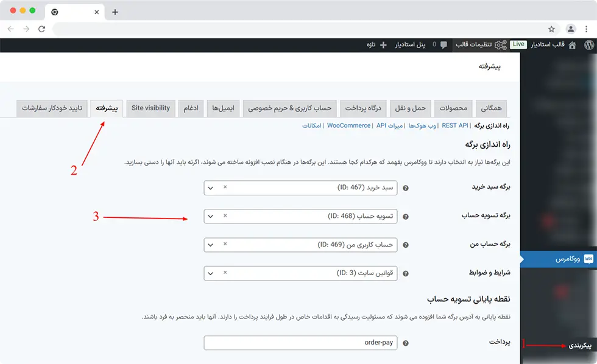Show help tooltip for برگه سبد خرید
The height and width of the screenshot is (364, 597).
click(x=406, y=188)
